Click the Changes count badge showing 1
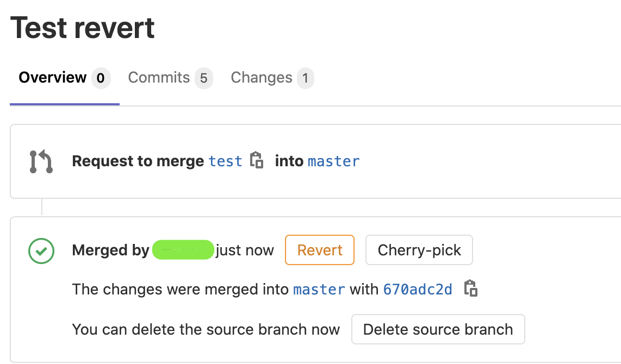This screenshot has height=364, width=621. (306, 78)
